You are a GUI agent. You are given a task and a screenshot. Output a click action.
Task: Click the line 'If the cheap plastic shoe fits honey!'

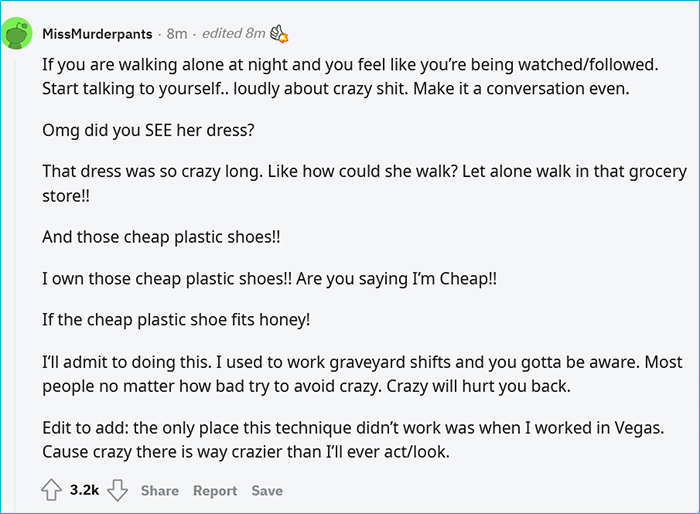(x=177, y=321)
